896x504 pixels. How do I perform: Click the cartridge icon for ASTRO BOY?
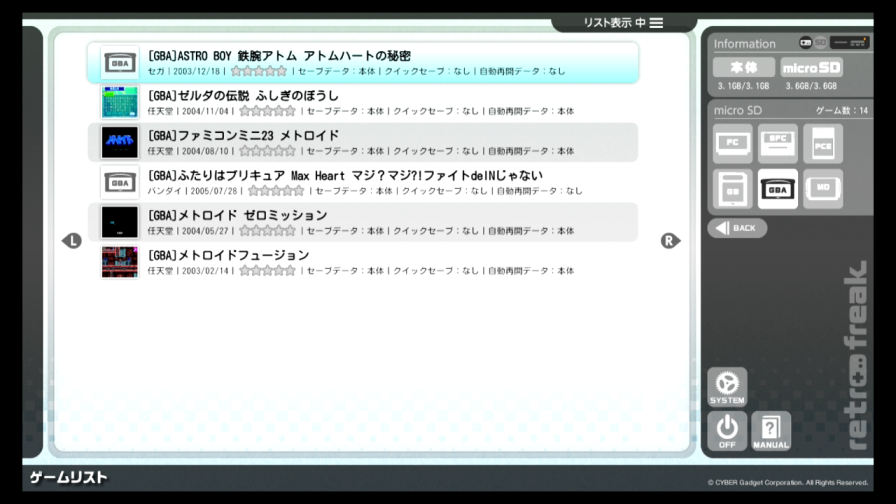(119, 62)
